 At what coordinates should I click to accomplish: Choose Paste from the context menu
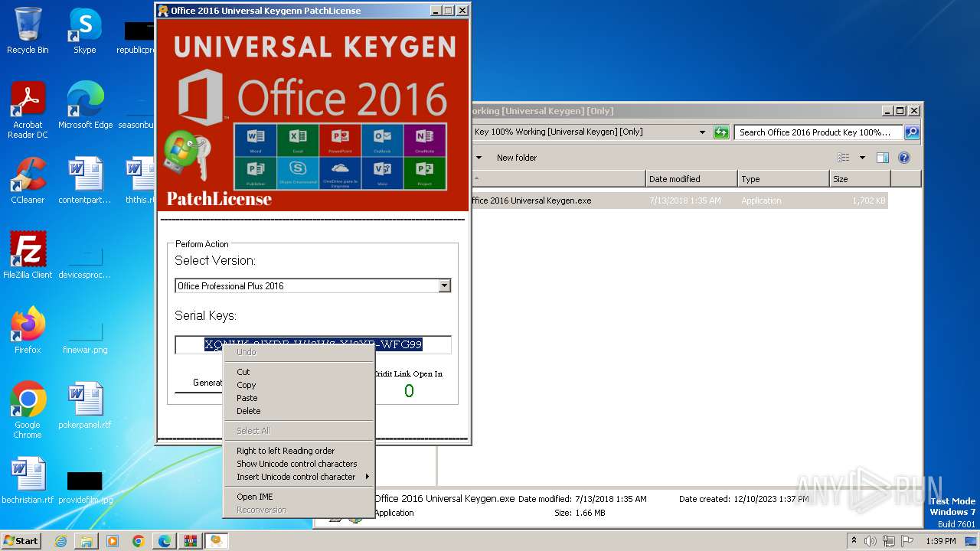[298, 398]
